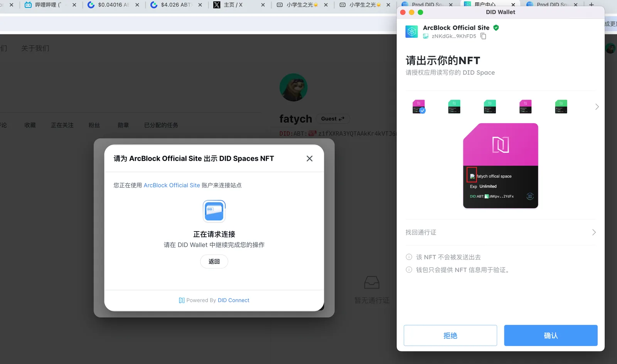Viewport: 617px width, 364px height.
Task: Open the DID Connect link in dialog footer
Action: pyautogui.click(x=234, y=300)
